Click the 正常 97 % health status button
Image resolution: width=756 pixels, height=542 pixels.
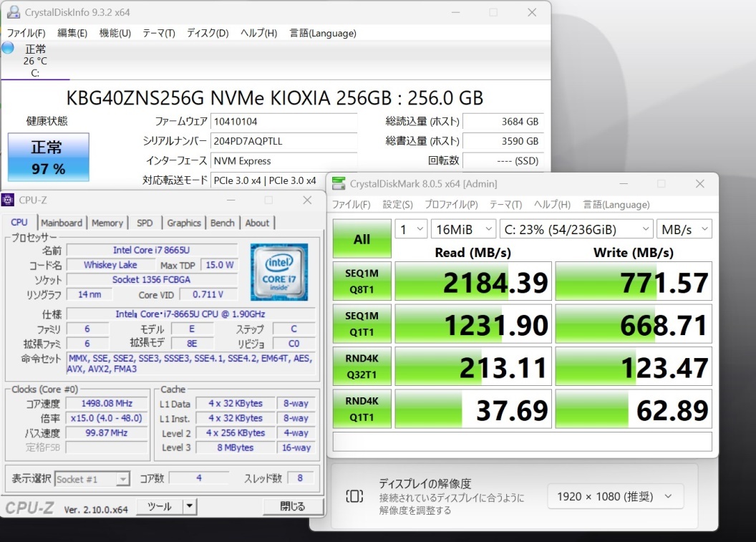click(48, 158)
